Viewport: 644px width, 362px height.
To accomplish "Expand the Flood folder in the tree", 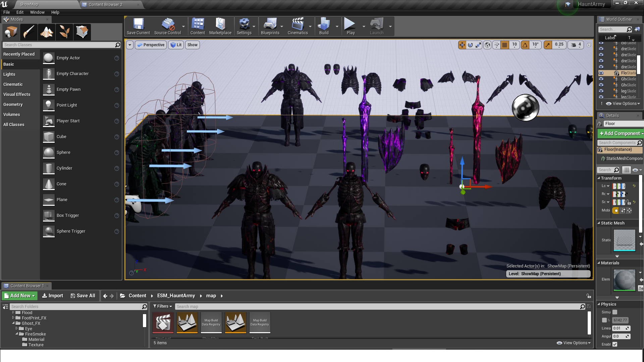I will [x=13, y=312].
